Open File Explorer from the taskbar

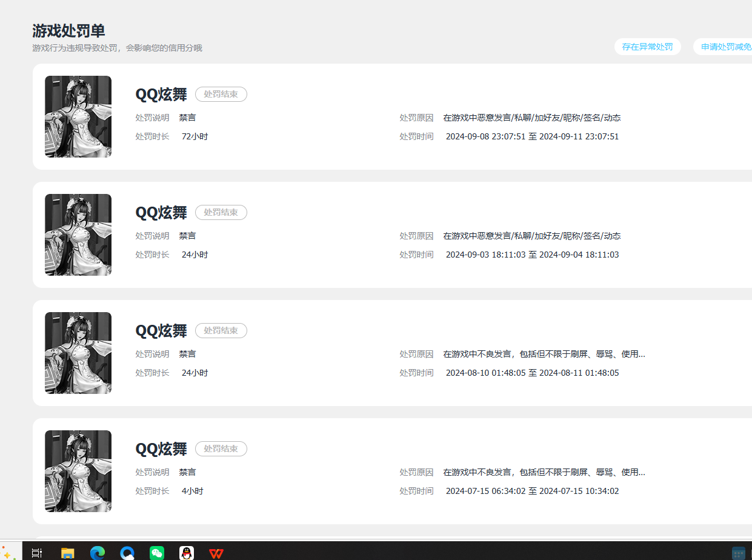[67, 553]
